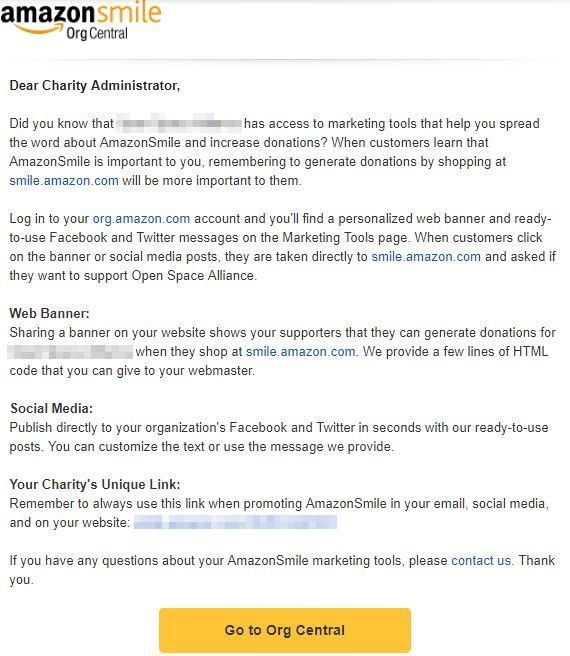Click the AmazonSmile logo in the header
The width and height of the screenshot is (570, 656).
[x=81, y=20]
